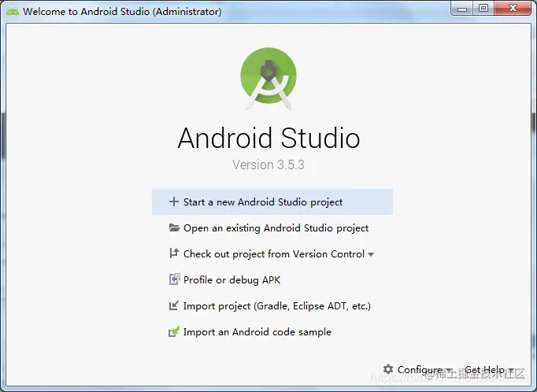Check out project from Version Control
This screenshot has height=392, width=537.
click(x=274, y=254)
